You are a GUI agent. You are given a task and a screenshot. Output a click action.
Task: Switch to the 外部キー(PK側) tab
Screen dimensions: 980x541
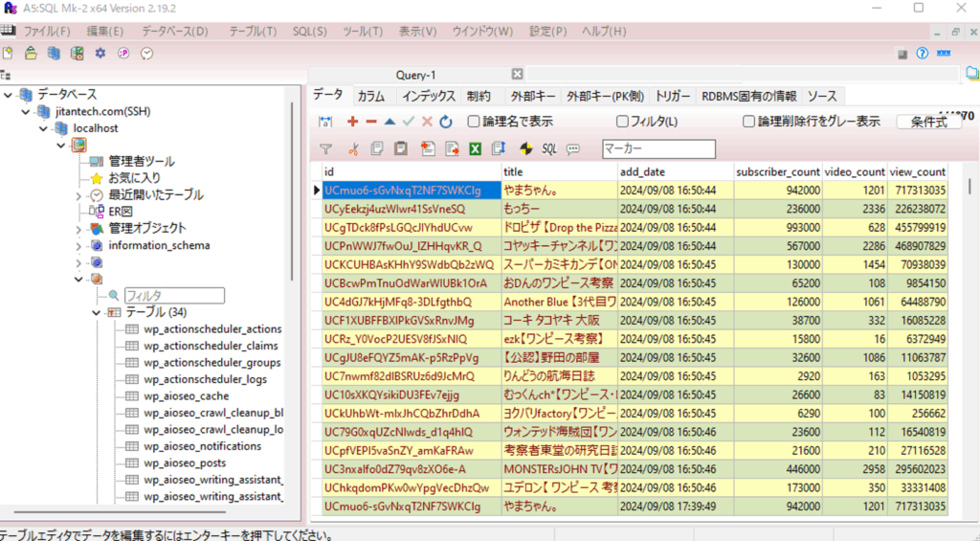pyautogui.click(x=605, y=96)
